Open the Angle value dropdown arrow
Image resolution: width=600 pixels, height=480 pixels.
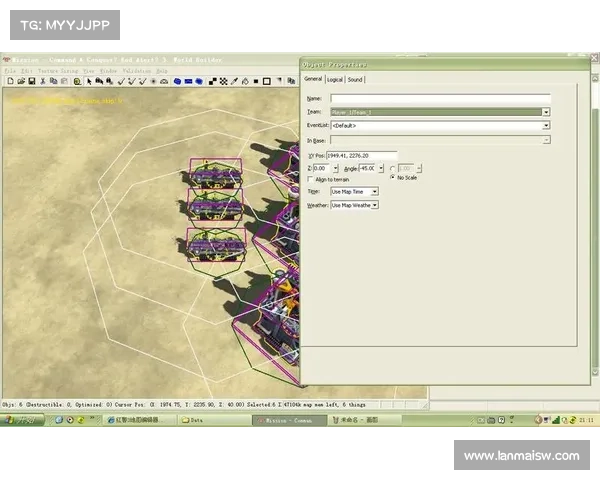coord(381,168)
